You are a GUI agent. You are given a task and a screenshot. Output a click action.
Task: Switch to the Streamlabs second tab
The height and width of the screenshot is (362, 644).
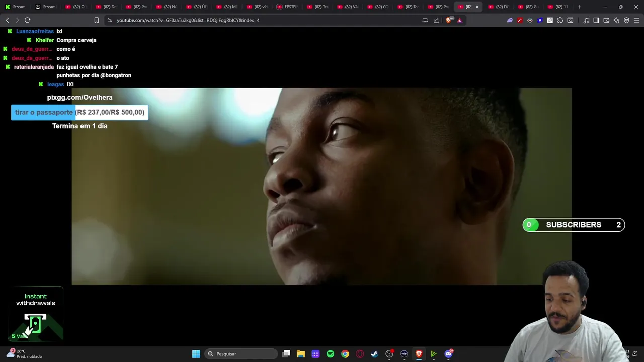click(45, 7)
